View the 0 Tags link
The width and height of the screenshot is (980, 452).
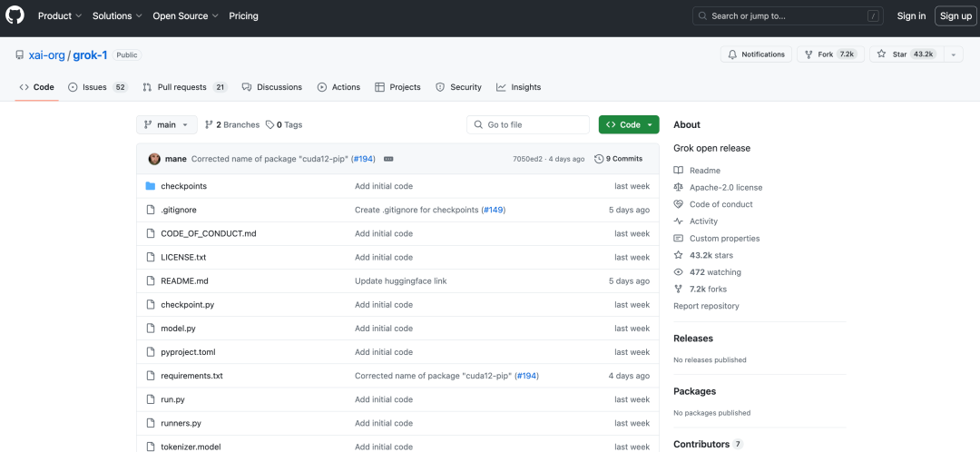[x=284, y=124]
